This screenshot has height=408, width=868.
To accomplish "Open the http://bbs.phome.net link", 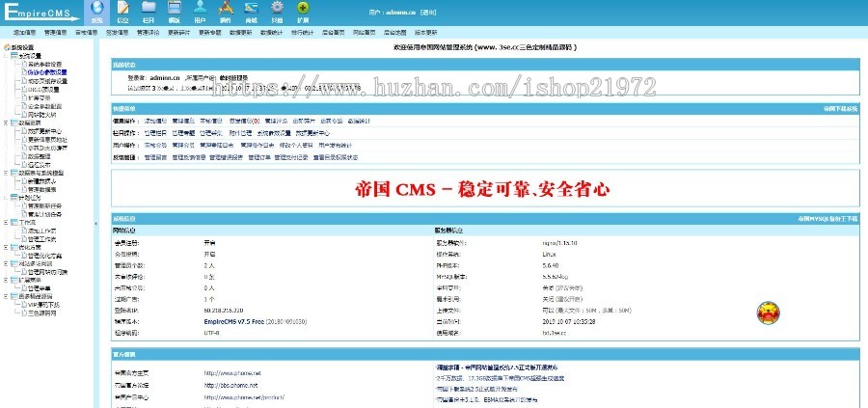I will click(231, 386).
